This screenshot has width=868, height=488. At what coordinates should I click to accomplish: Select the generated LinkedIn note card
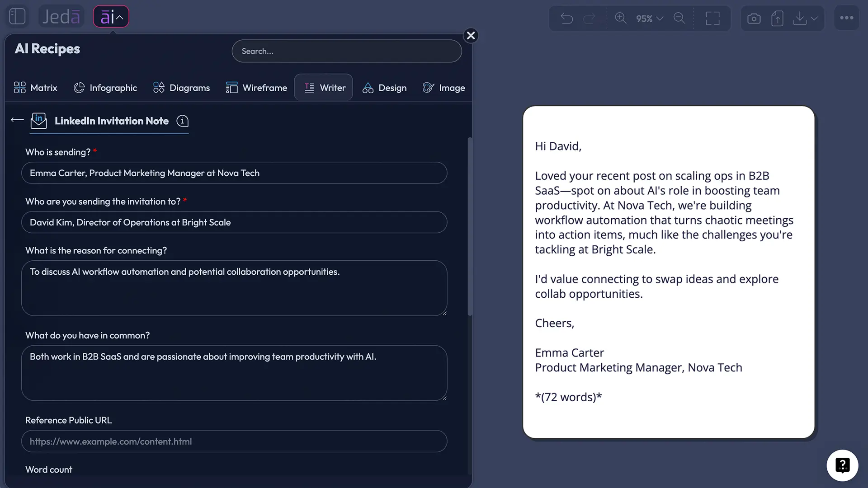click(669, 272)
